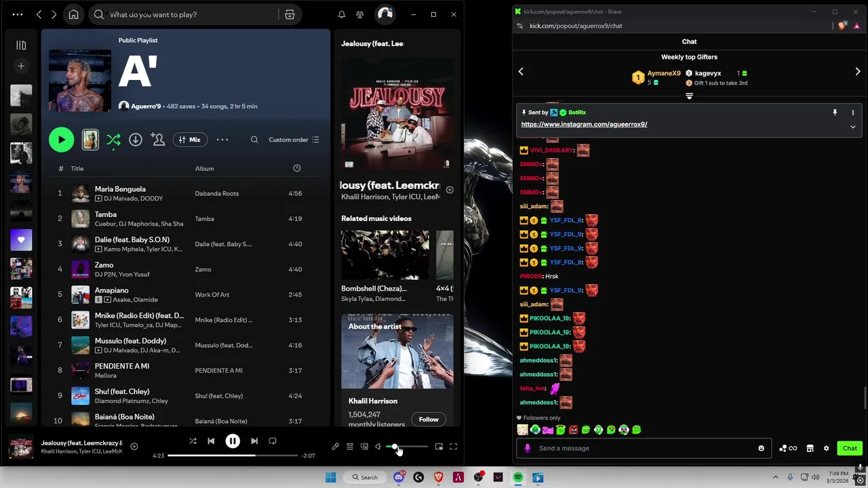
Task: Send the message with Chat button
Action: click(850, 448)
